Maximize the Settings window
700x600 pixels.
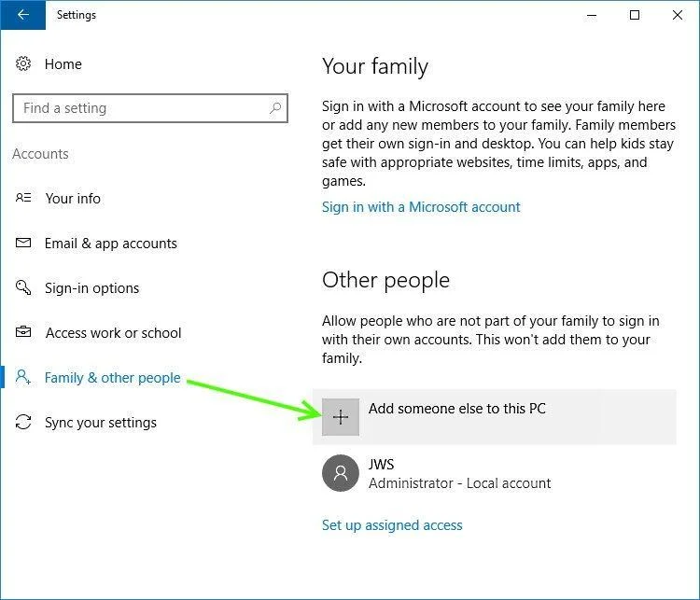(635, 15)
